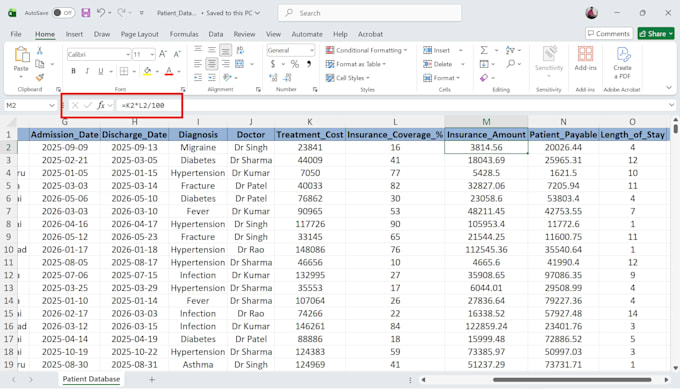Screen dimensions: 680x389
Task: Expand the Conditional Formatting menu
Action: [x=366, y=50]
